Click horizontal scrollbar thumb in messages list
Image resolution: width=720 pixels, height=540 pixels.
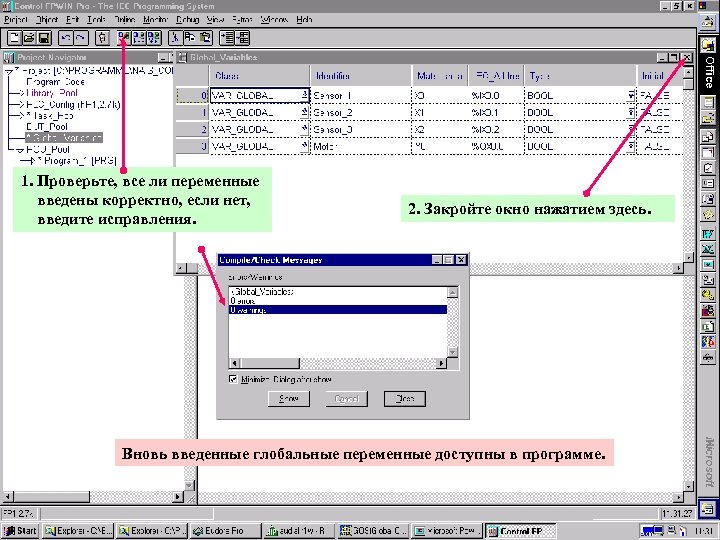point(269,363)
